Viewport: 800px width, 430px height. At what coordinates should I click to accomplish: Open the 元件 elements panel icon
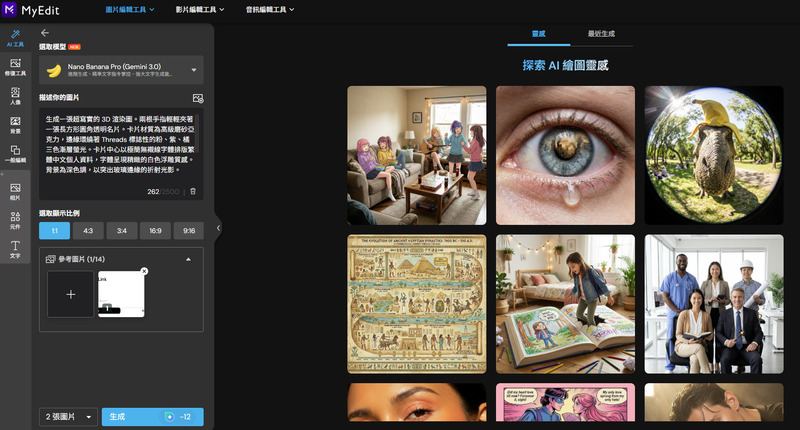click(15, 220)
